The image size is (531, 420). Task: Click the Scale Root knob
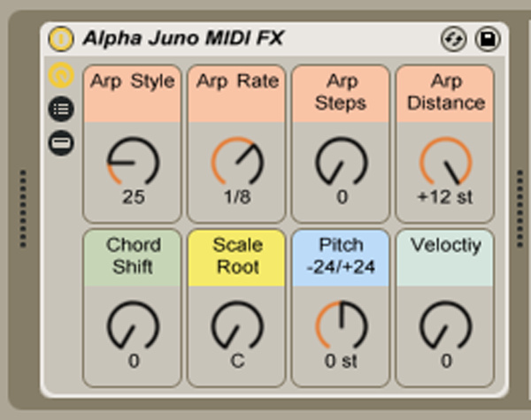coord(237,326)
